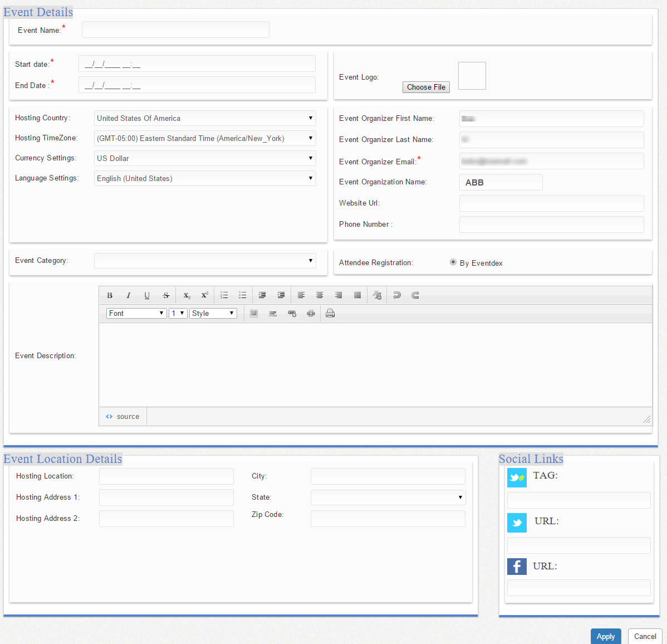Click the End Date field
Screen dimensions: 667x644
click(x=197, y=85)
